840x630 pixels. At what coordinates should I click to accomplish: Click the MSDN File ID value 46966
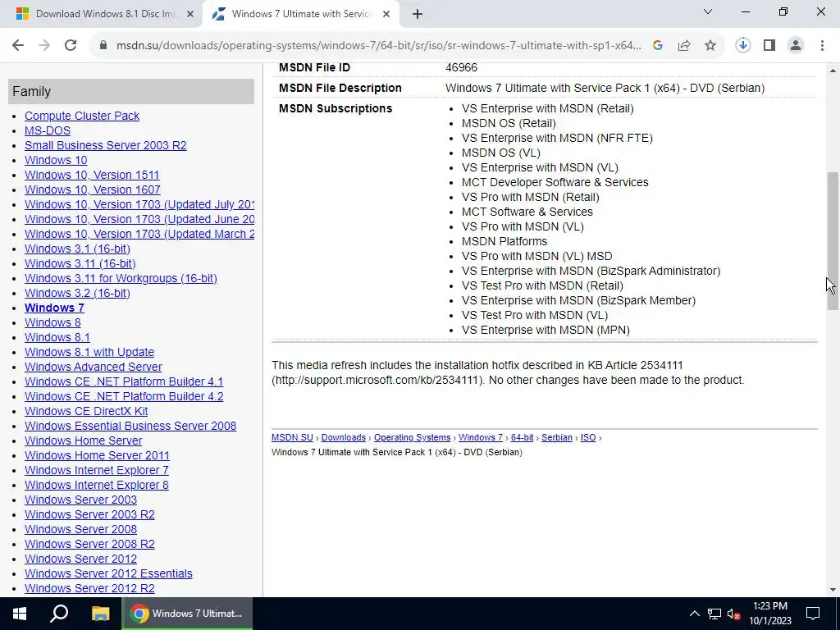(x=461, y=67)
